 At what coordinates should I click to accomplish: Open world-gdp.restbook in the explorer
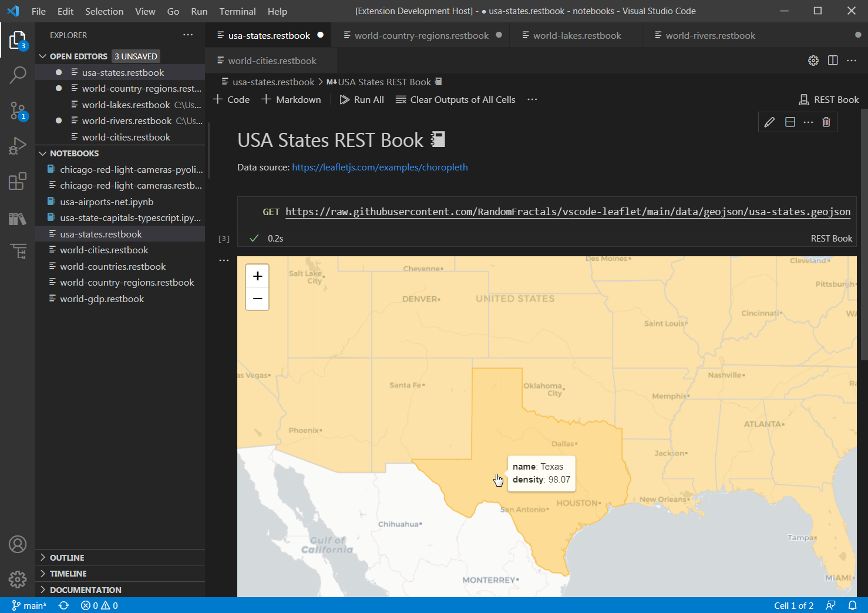click(102, 299)
